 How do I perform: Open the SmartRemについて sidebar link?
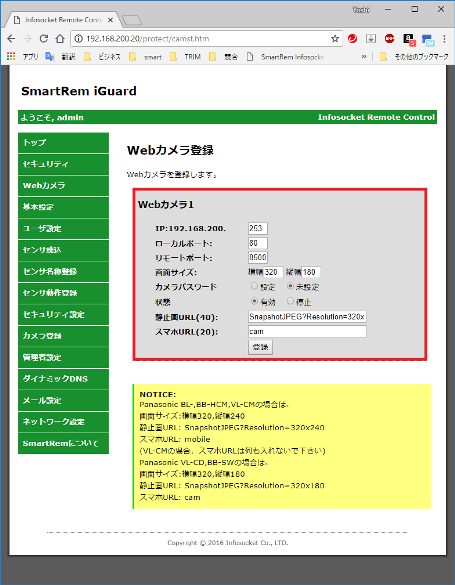click(x=63, y=443)
